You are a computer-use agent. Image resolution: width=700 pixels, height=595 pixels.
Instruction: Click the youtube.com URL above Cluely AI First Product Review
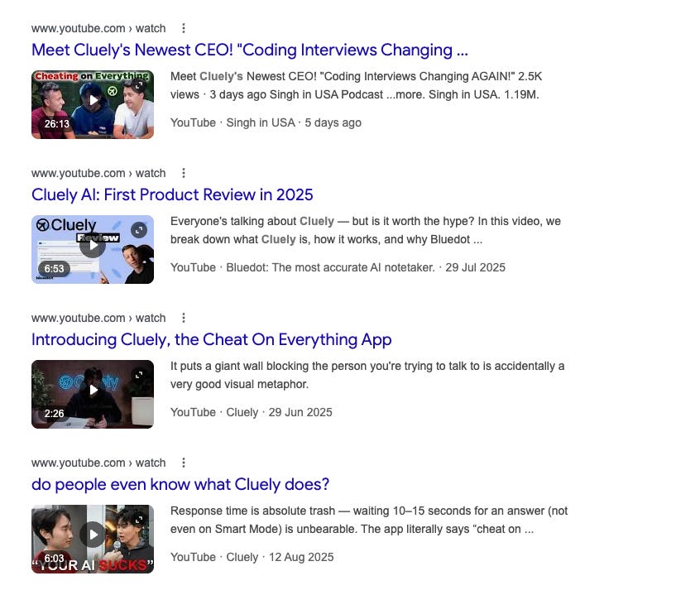point(98,173)
